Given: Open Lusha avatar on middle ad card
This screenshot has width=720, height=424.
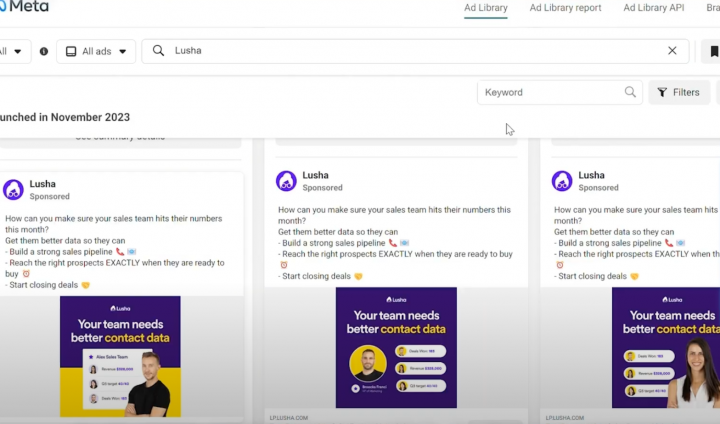Looking at the screenshot, I should pyautogui.click(x=286, y=181).
